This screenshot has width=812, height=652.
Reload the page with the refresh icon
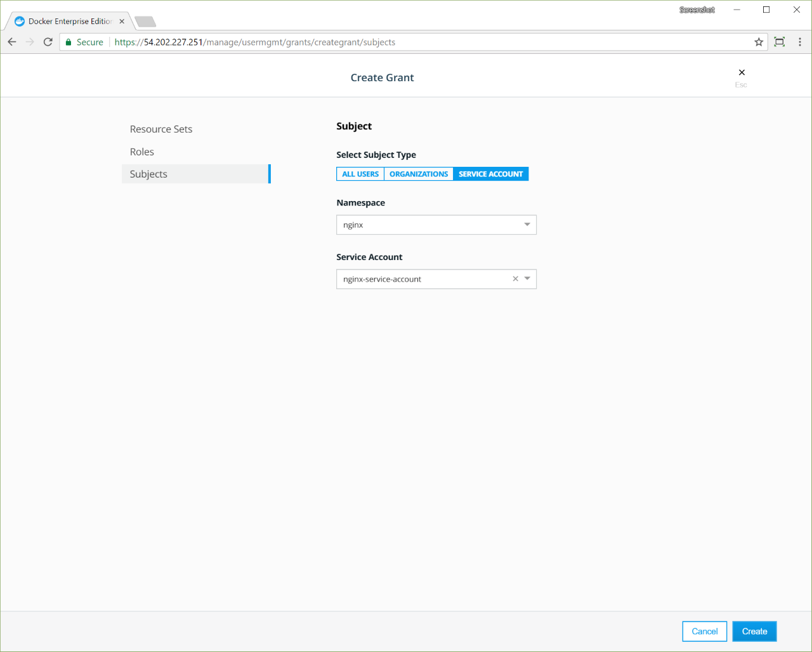point(48,42)
